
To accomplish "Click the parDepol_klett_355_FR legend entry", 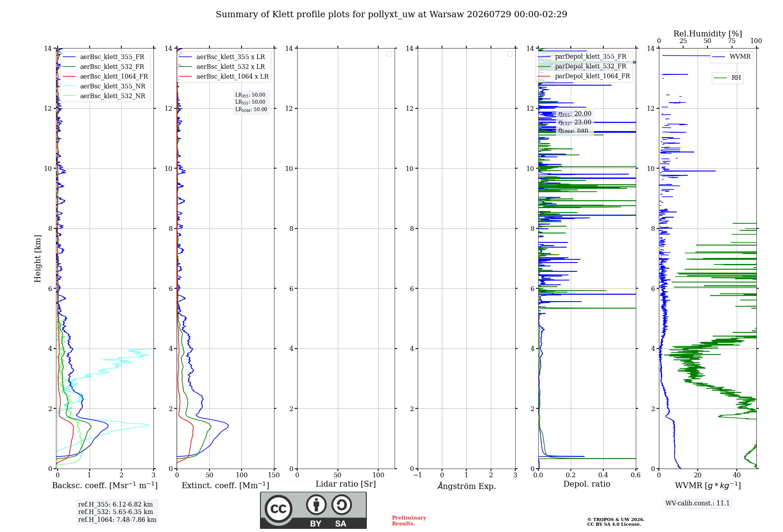I will point(583,57).
